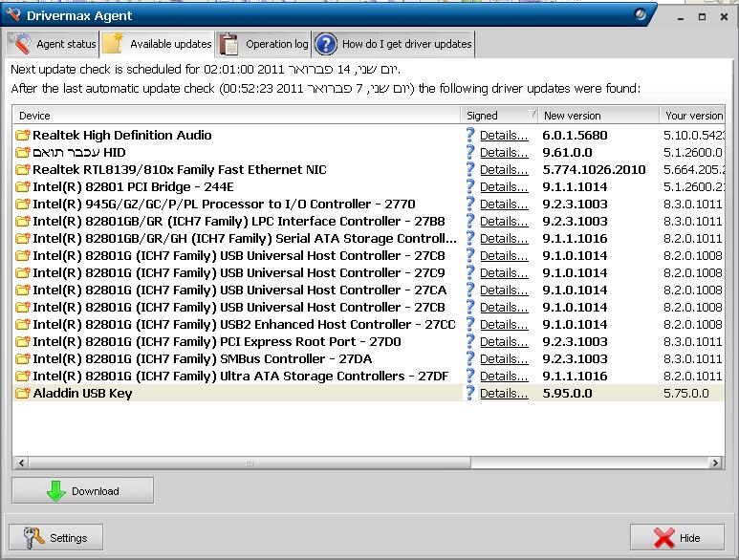Open Details link for PCI Express Root Port - 27D0
Screen dimensions: 739x560
pos(504,342)
